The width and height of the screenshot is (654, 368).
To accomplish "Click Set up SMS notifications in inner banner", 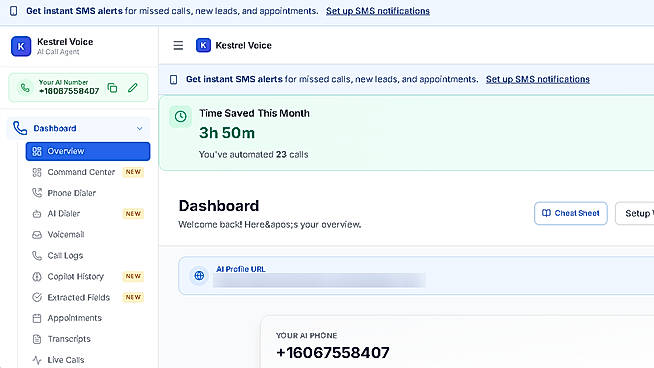I will click(x=538, y=79).
